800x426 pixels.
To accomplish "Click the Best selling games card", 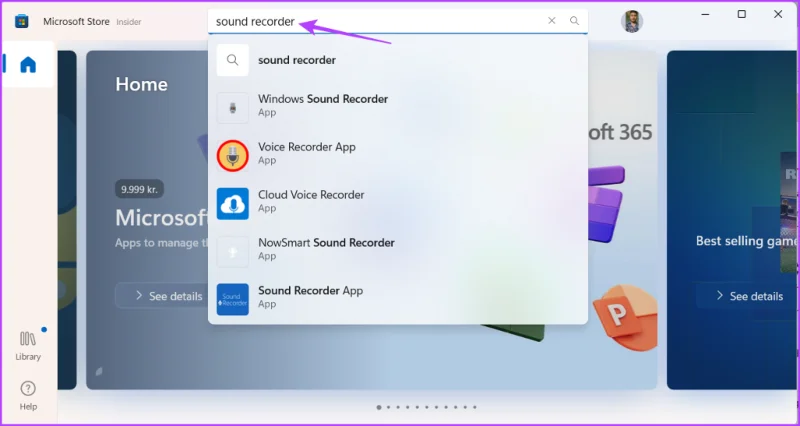I will (733, 220).
